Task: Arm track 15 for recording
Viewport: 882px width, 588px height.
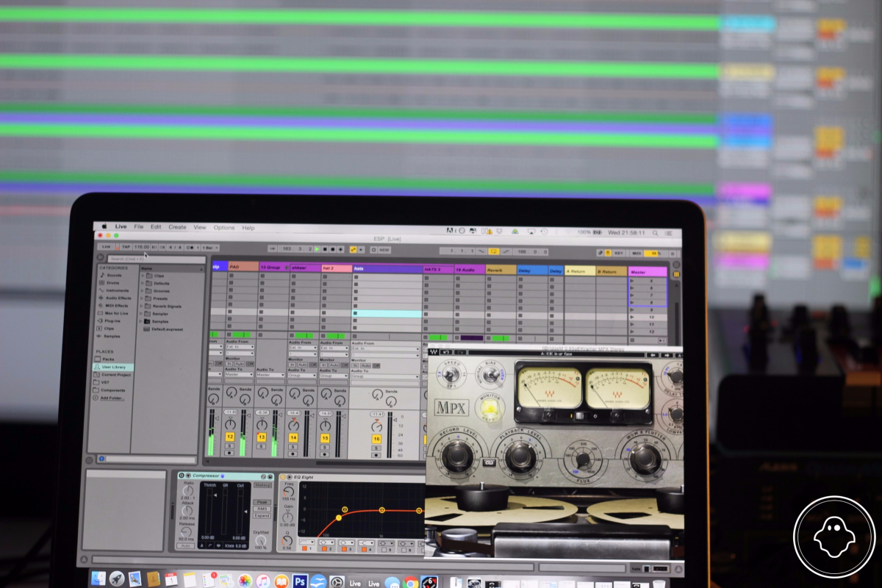Action: [x=325, y=454]
